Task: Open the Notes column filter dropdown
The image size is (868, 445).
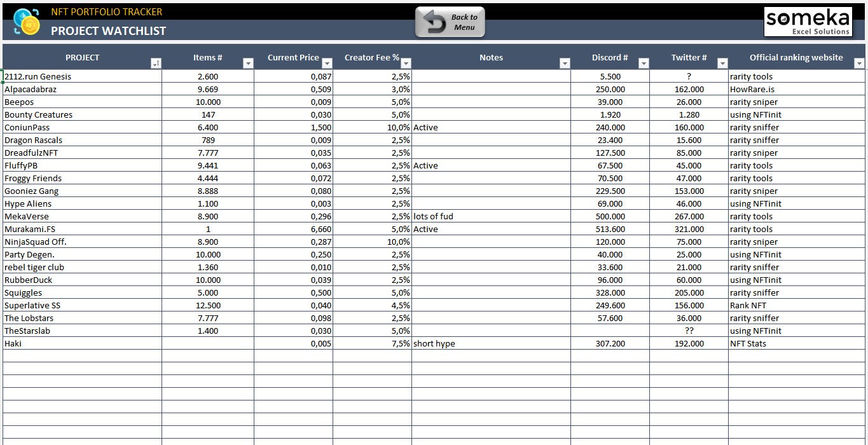Action: click(564, 63)
